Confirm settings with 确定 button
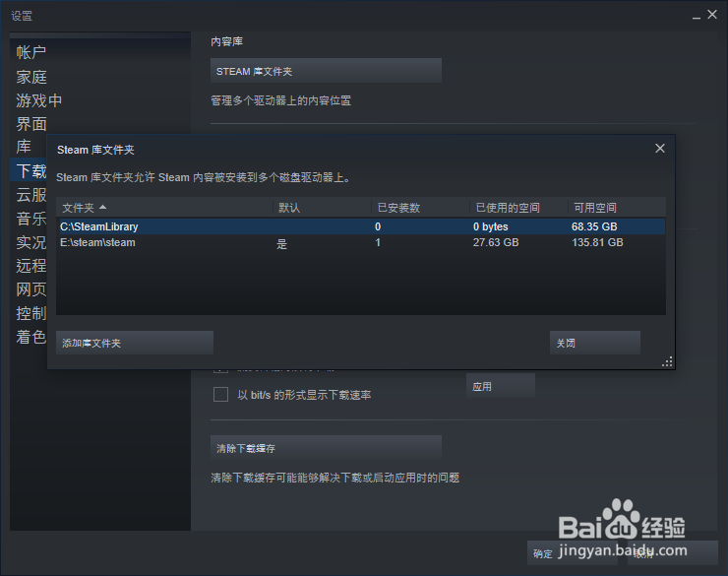This screenshot has height=576, width=728. pyautogui.click(x=572, y=552)
